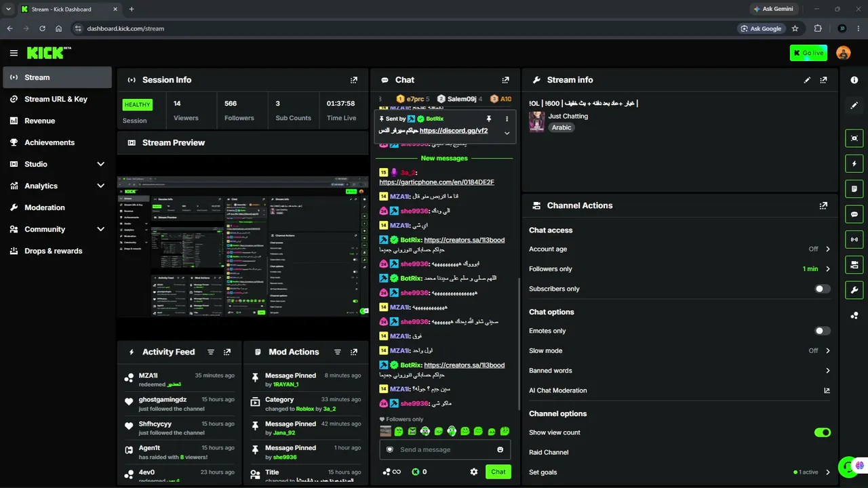Edit stream info with the pencil icon in Stream info header
Viewport: 868px width, 488px height.
point(807,80)
